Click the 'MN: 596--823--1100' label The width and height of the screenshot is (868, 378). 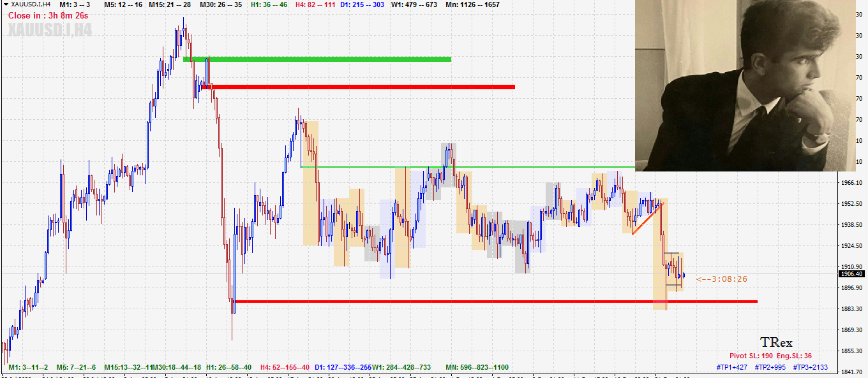click(x=477, y=368)
